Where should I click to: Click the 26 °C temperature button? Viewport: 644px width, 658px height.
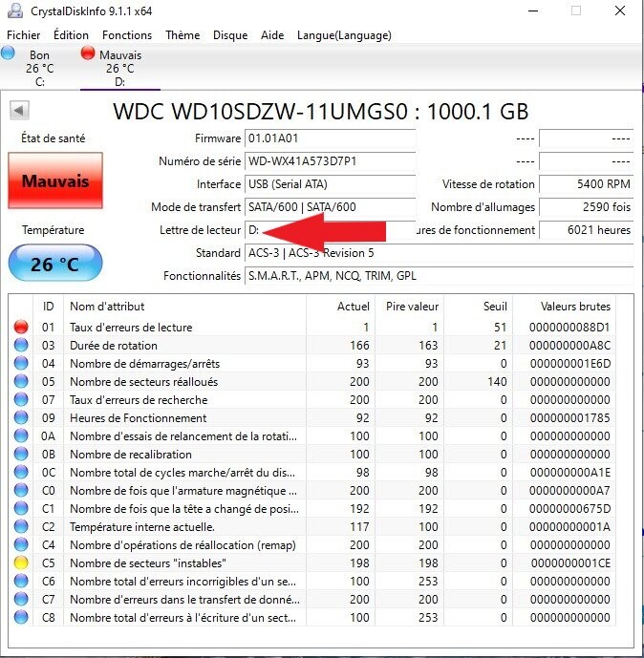[x=55, y=264]
